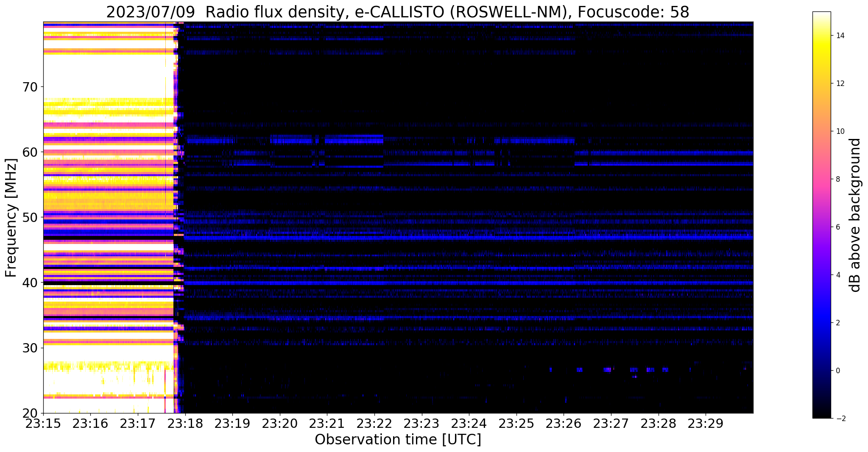Click the colorbar tick label 8
The height and width of the screenshot is (452, 868).
tap(838, 179)
